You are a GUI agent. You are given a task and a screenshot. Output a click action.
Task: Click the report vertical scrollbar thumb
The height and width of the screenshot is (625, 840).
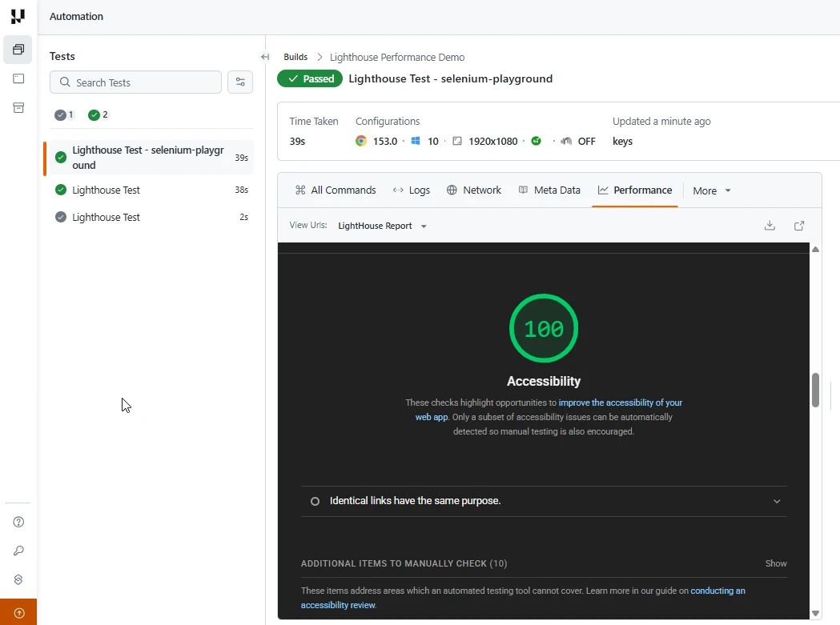tap(815, 390)
